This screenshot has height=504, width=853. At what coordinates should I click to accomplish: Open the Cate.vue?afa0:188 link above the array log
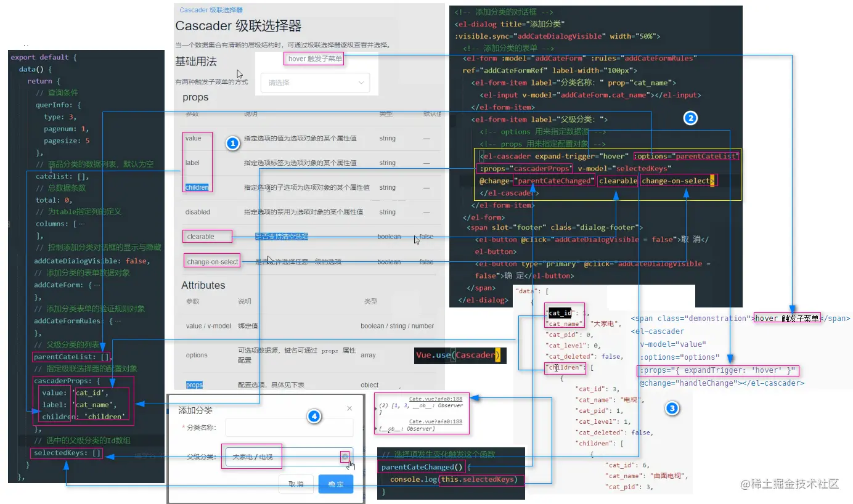(436, 399)
